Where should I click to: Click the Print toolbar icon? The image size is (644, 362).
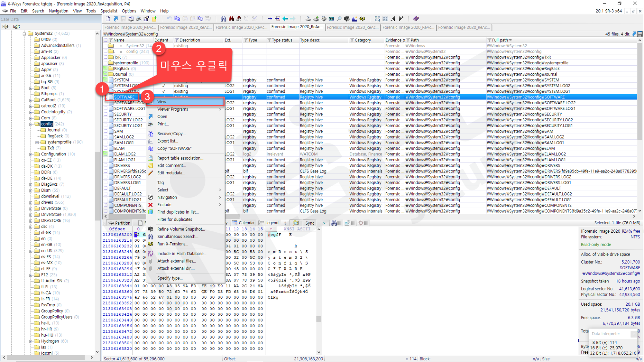coord(139,19)
